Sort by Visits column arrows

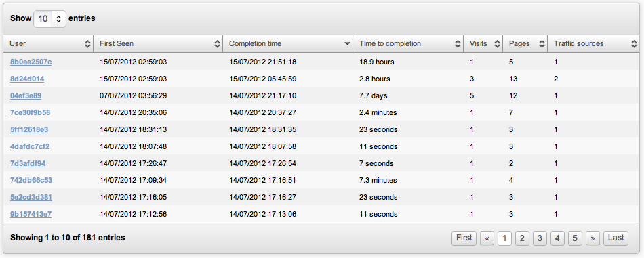(497, 44)
